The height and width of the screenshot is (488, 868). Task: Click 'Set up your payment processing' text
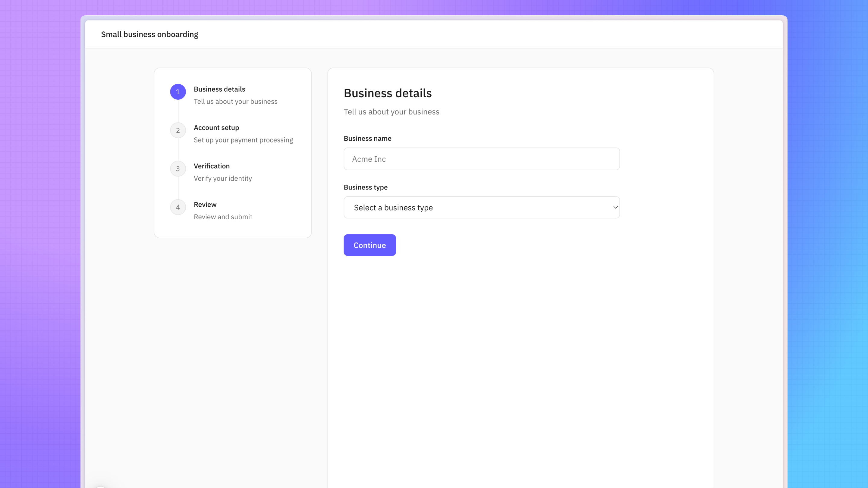243,140
